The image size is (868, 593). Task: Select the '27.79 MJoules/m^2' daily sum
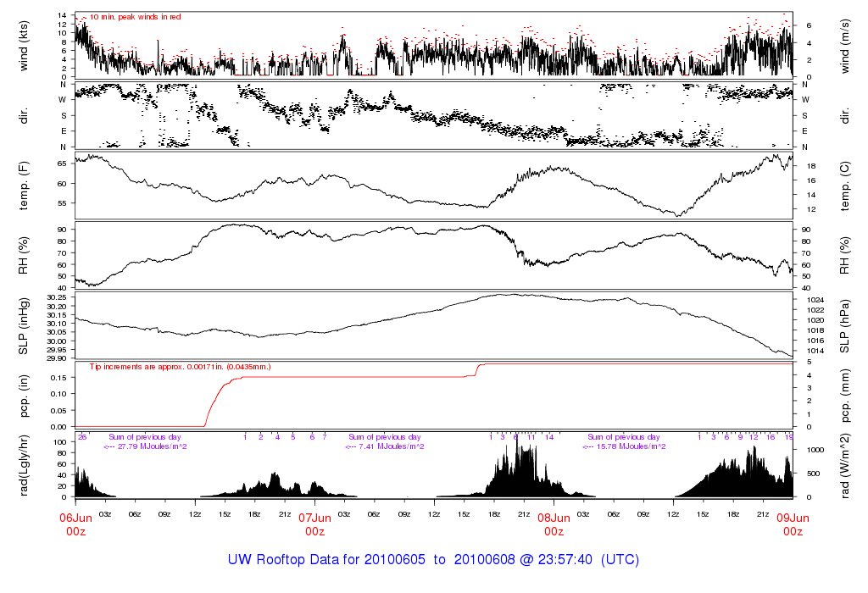(x=153, y=446)
